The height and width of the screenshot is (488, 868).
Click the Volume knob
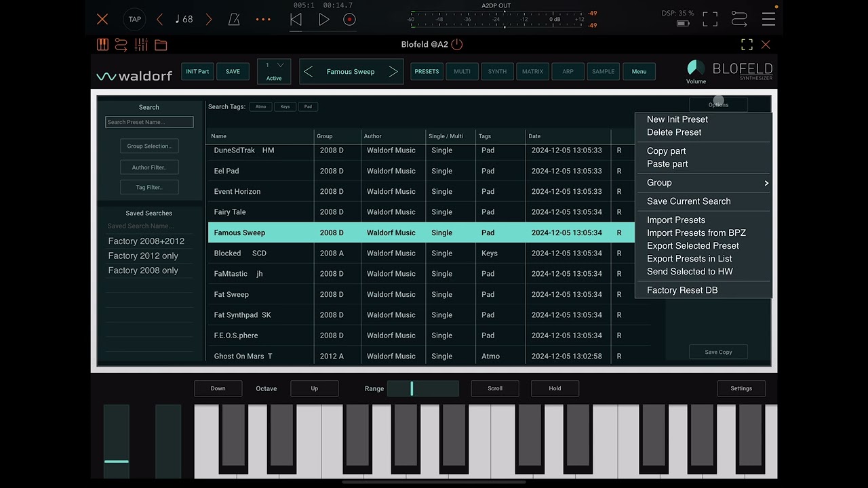pyautogui.click(x=696, y=68)
